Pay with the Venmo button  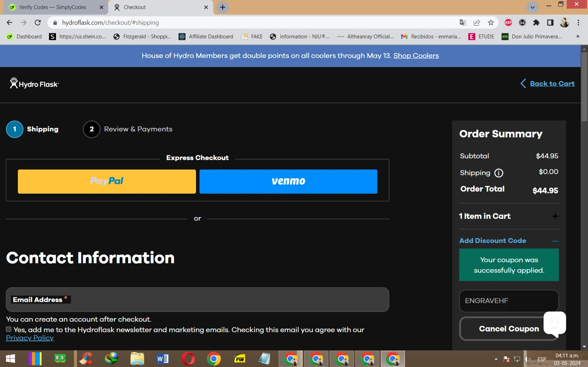[288, 181]
